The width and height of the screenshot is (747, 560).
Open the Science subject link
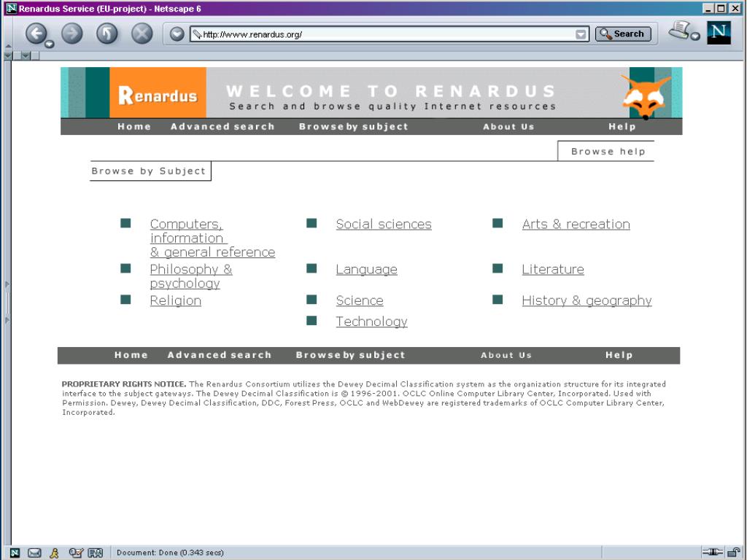[359, 301]
